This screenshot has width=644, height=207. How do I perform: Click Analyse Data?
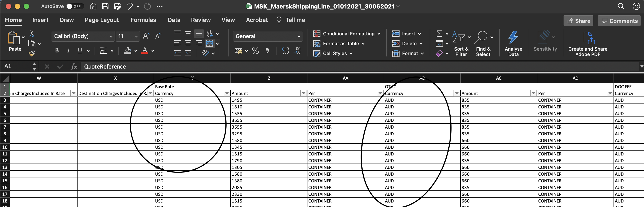click(x=513, y=44)
